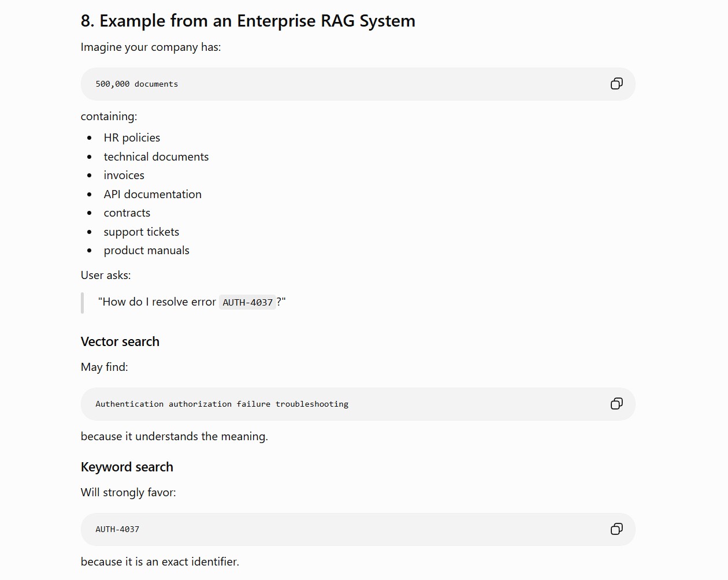This screenshot has width=728, height=580.
Task: Click the '8. Example from an Enterprise RAG System' heading
Action: click(248, 21)
